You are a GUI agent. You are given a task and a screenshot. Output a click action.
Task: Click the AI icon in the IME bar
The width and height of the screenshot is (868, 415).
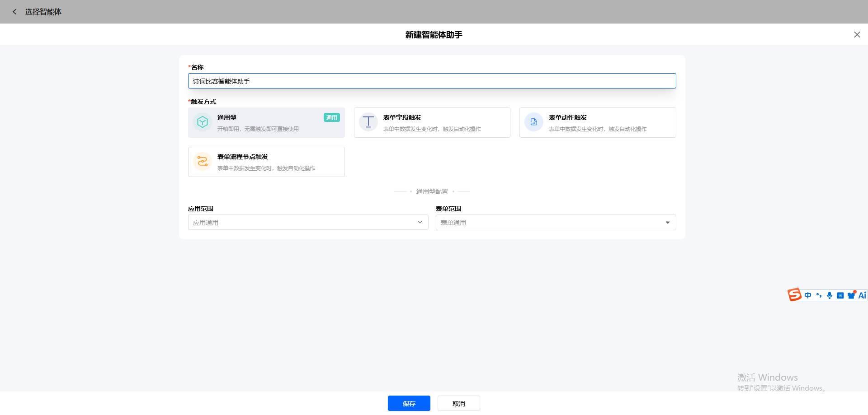click(862, 295)
